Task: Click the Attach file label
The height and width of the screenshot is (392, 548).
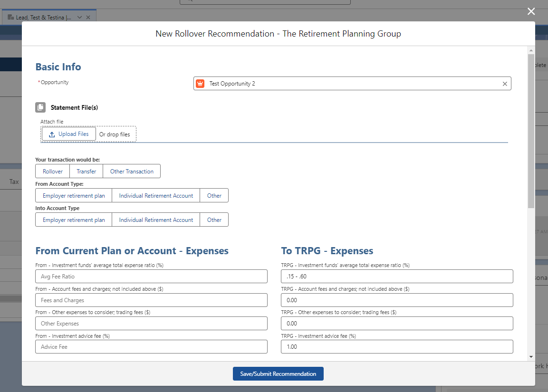Action: tap(52, 122)
